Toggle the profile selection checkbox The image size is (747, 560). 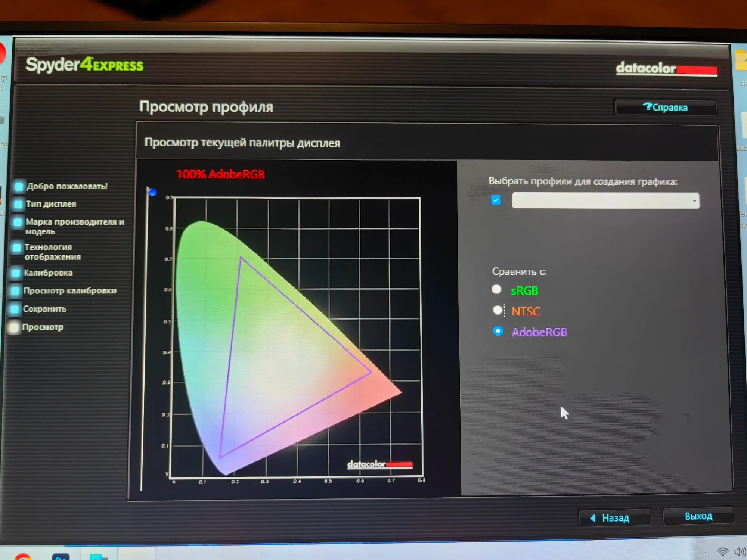(x=496, y=200)
